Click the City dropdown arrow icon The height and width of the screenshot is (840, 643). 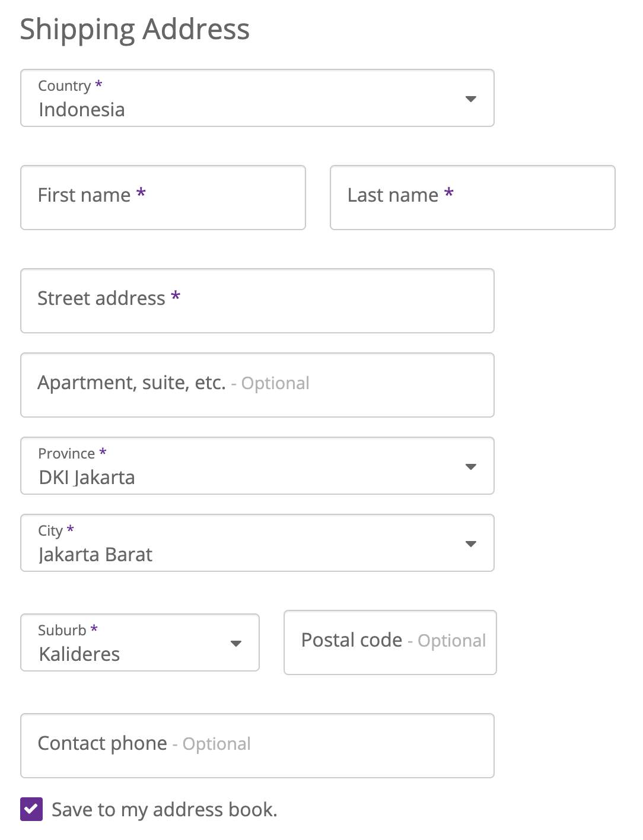pos(471,544)
